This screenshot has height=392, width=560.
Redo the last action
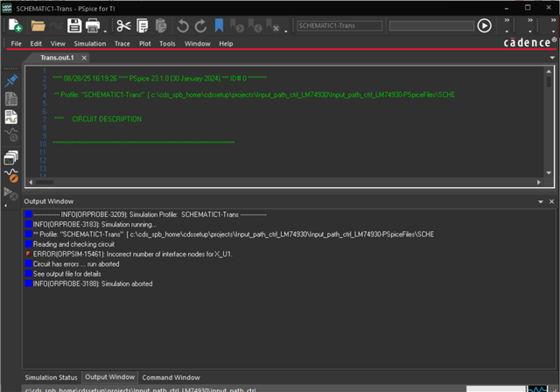tap(200, 25)
